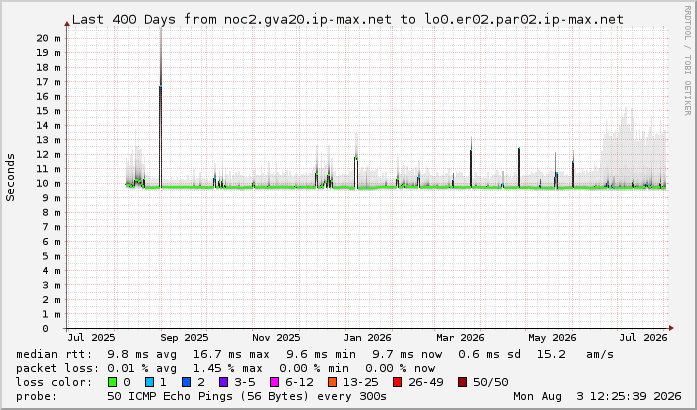The image size is (697, 410).
Task: Click the '0.00 % now' packet loss value
Action: tap(400, 368)
